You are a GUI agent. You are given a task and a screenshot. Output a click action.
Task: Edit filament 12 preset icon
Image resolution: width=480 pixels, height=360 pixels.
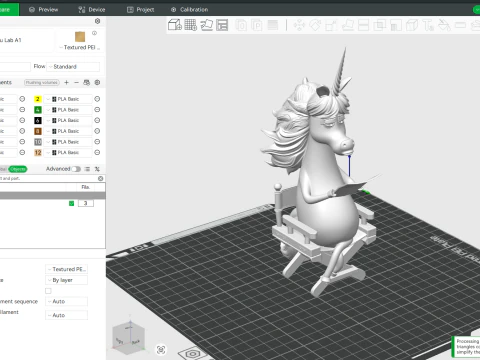[97, 152]
